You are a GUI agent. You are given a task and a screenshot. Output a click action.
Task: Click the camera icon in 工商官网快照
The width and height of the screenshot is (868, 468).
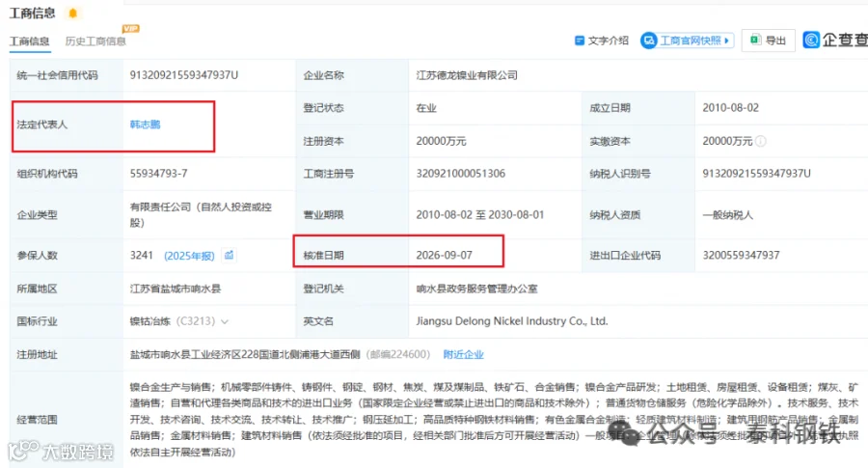coord(648,41)
